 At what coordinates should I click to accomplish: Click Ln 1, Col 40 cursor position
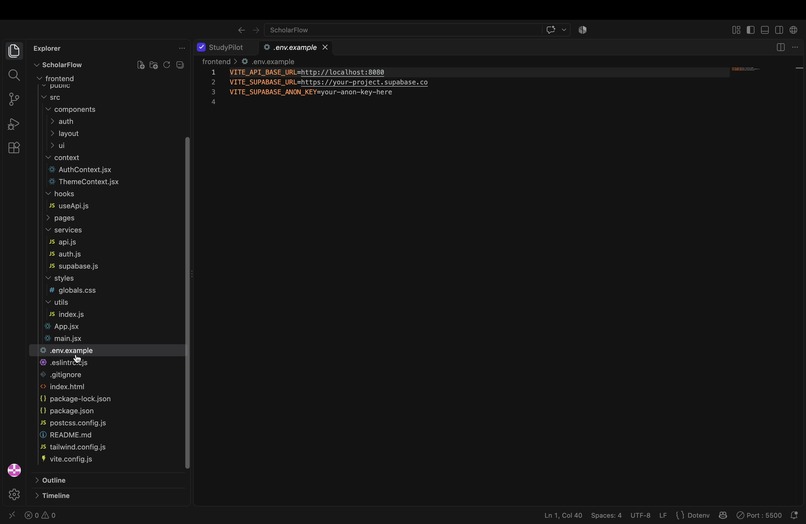click(563, 515)
